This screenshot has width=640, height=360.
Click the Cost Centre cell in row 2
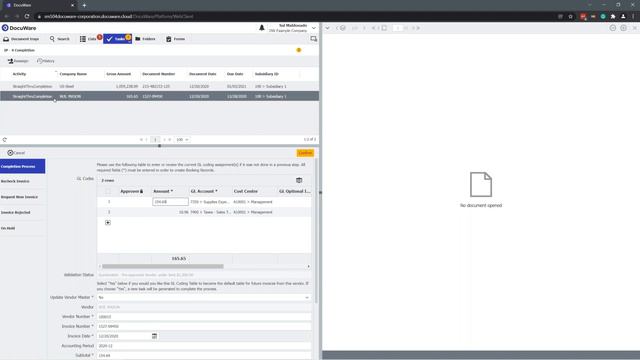(253, 212)
